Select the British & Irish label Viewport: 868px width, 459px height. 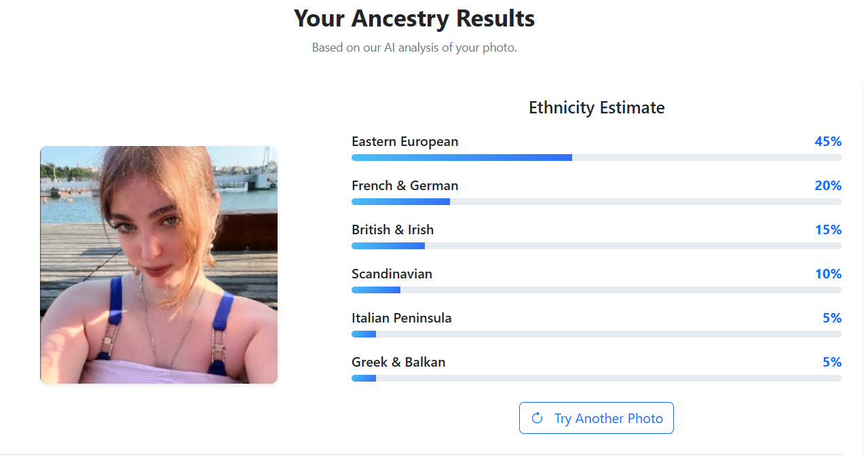coord(392,229)
